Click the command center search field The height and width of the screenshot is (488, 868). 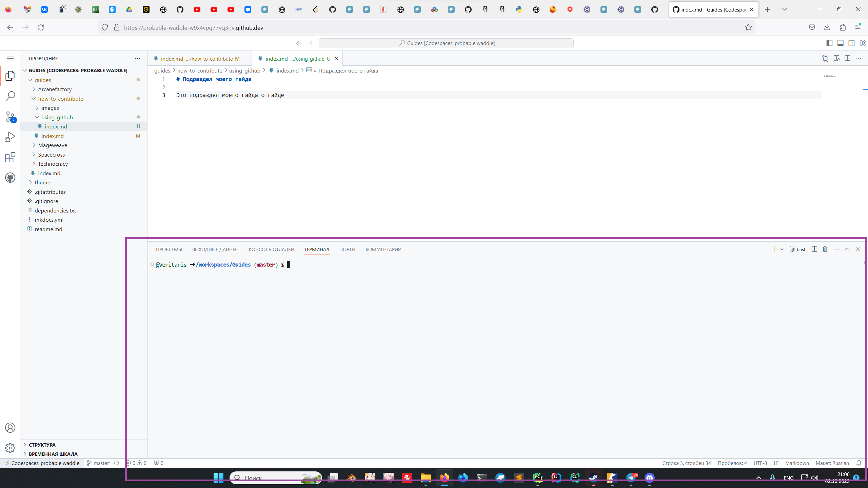[446, 43]
